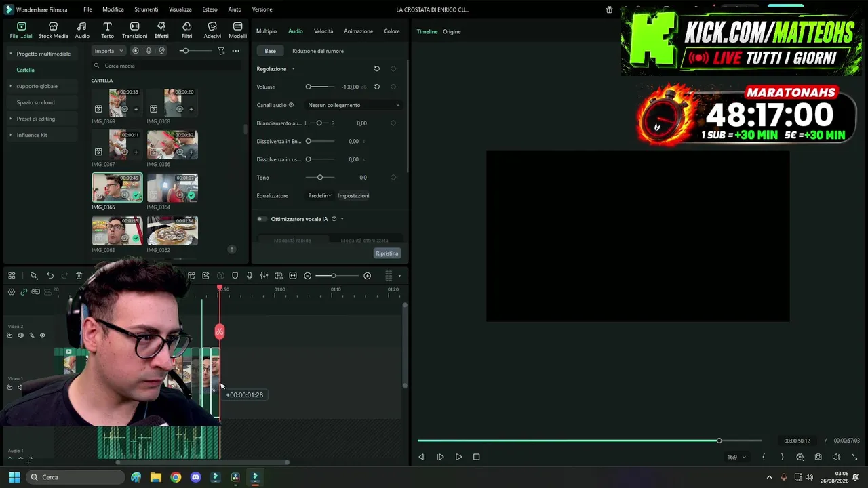Expand the Influence Kit item
The width and height of the screenshot is (868, 488).
(x=10, y=135)
